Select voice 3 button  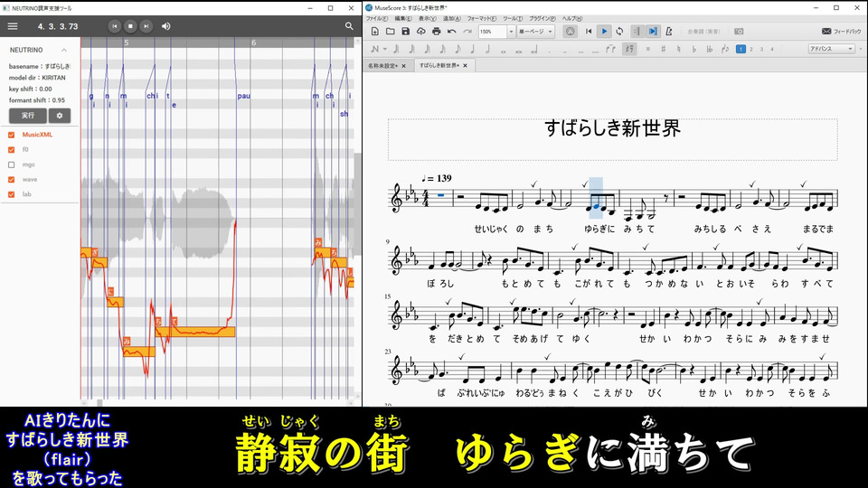click(761, 49)
